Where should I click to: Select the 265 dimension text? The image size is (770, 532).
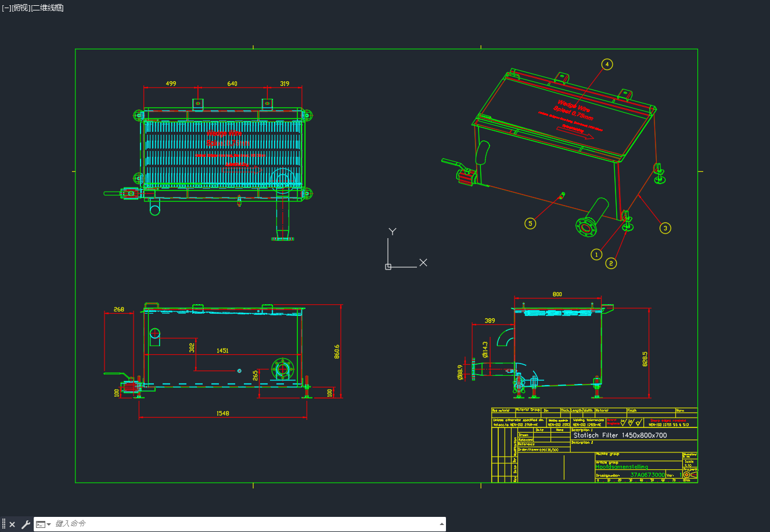tap(256, 376)
